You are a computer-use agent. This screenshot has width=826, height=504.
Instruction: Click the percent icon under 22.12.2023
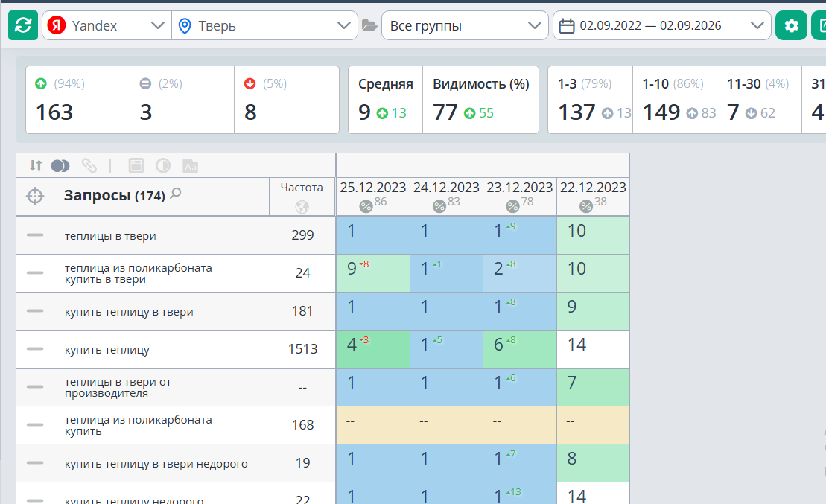click(x=585, y=206)
